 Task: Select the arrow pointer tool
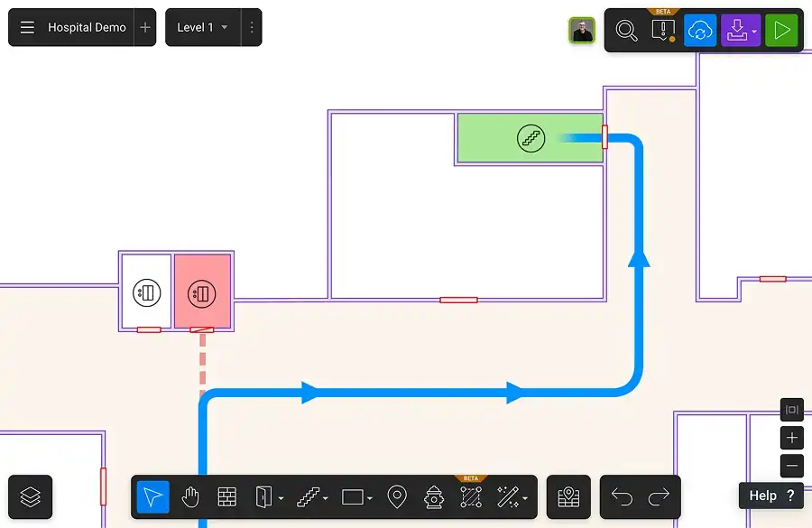[x=153, y=496]
